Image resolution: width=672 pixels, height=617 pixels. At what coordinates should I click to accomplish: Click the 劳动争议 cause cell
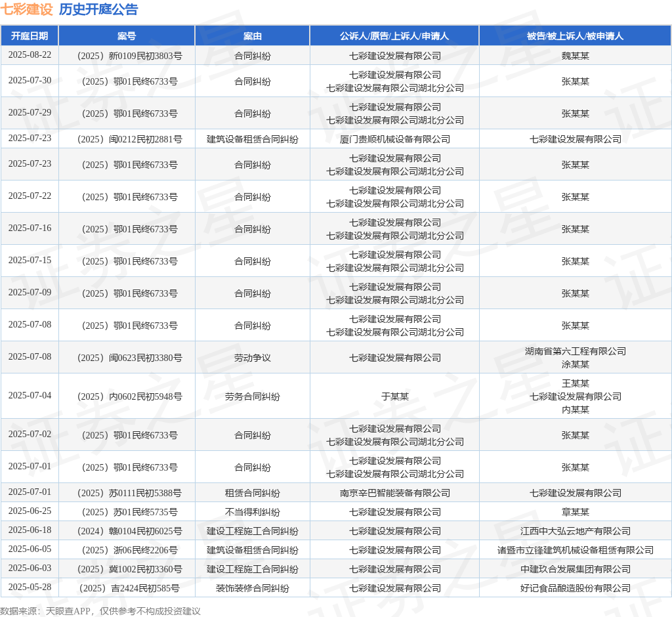pos(253,358)
